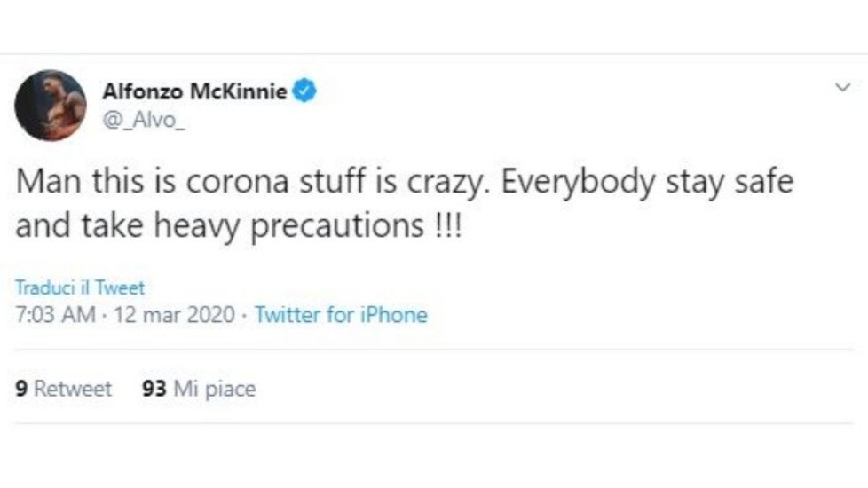
Task: View the 93 Mi piace list
Action: tap(199, 389)
